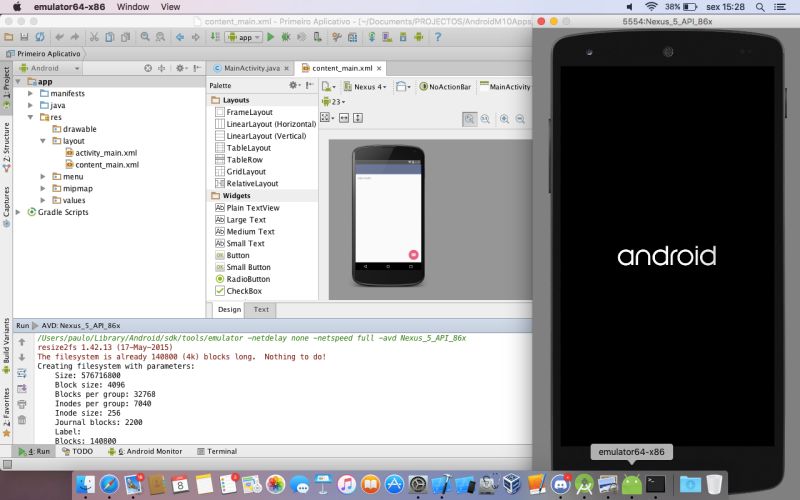Click Scroll from Source in Project panel

[x=148, y=68]
